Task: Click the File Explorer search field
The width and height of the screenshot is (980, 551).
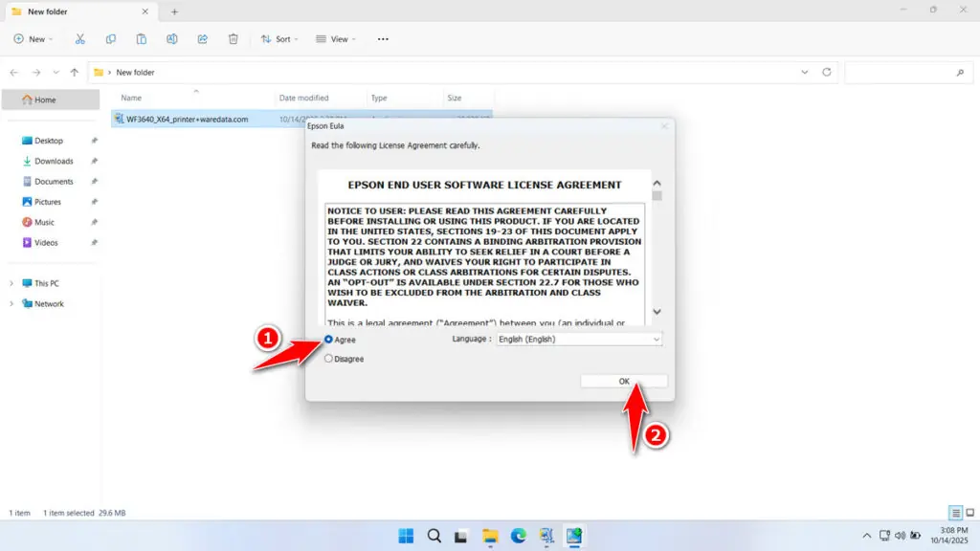Action: (907, 73)
